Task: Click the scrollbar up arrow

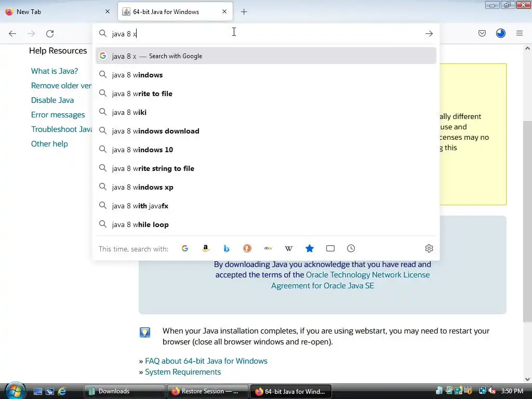Action: (527, 48)
